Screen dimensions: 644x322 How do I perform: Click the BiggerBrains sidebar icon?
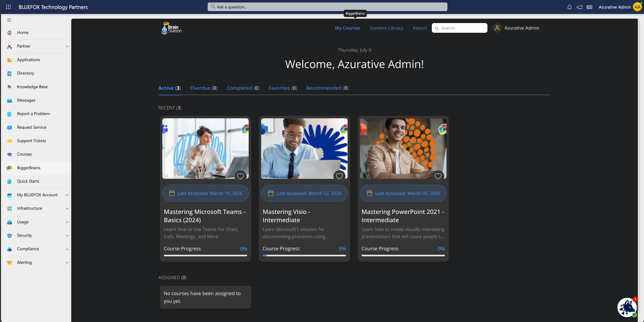pyautogui.click(x=9, y=168)
